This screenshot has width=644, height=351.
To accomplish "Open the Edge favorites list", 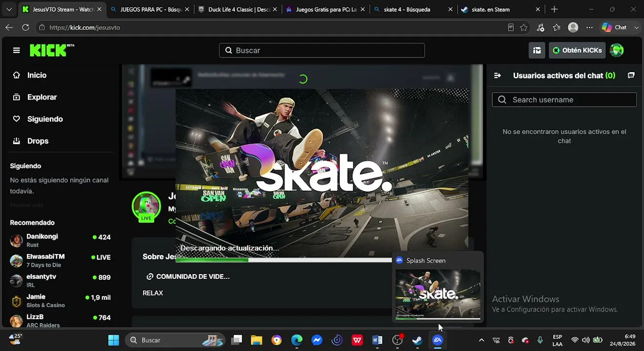I will coord(557,28).
